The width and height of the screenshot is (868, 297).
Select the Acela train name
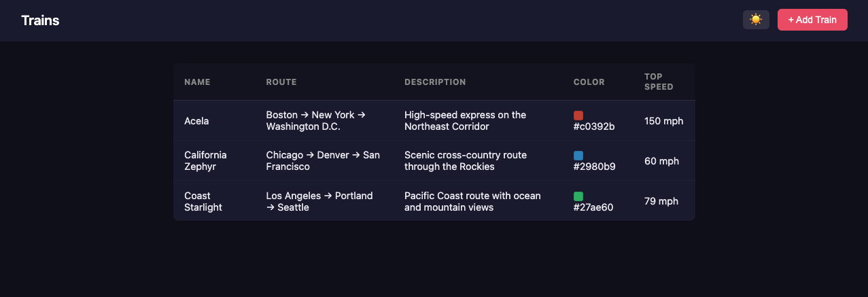point(196,121)
